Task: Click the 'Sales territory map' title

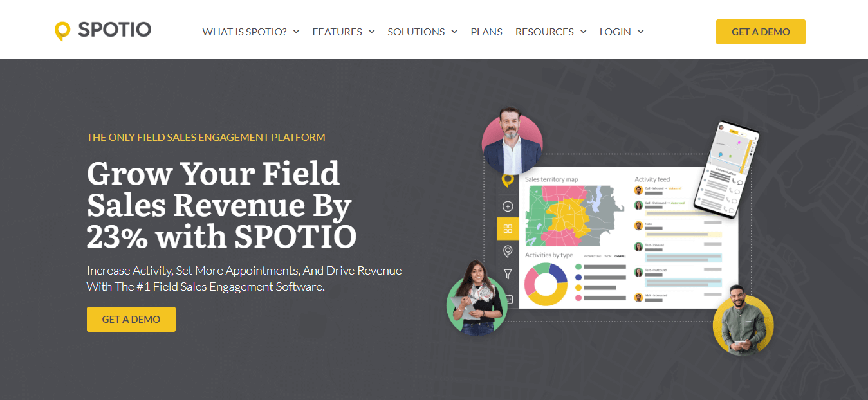Action: (x=551, y=179)
